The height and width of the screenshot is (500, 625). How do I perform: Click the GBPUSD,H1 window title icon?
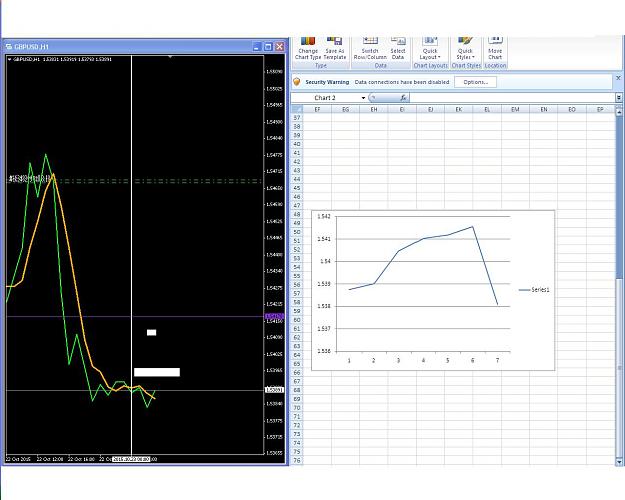[9, 47]
